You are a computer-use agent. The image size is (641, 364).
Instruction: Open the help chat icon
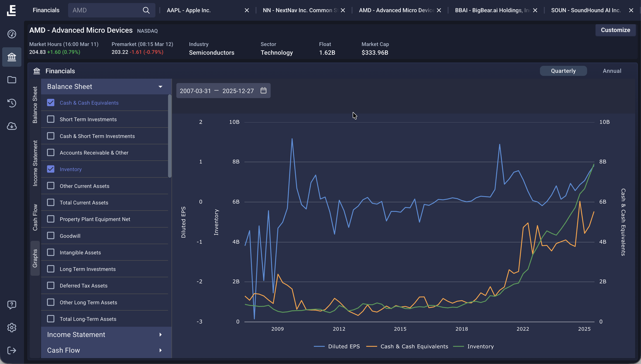tap(12, 305)
